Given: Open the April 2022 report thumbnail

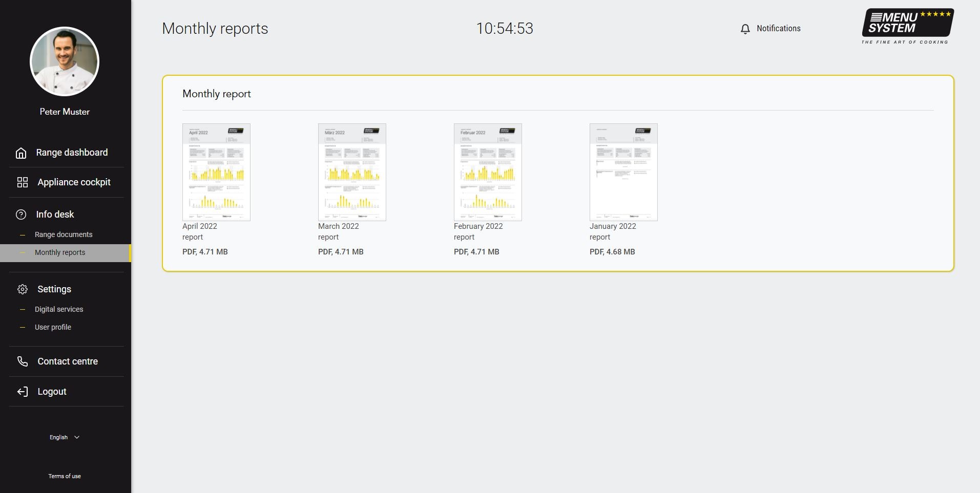Looking at the screenshot, I should (x=216, y=172).
